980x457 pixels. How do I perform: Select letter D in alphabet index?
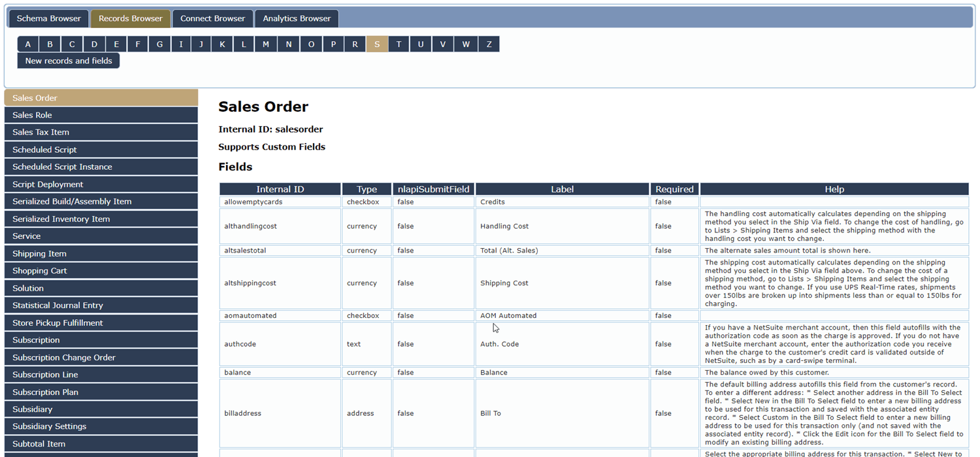coord(94,44)
